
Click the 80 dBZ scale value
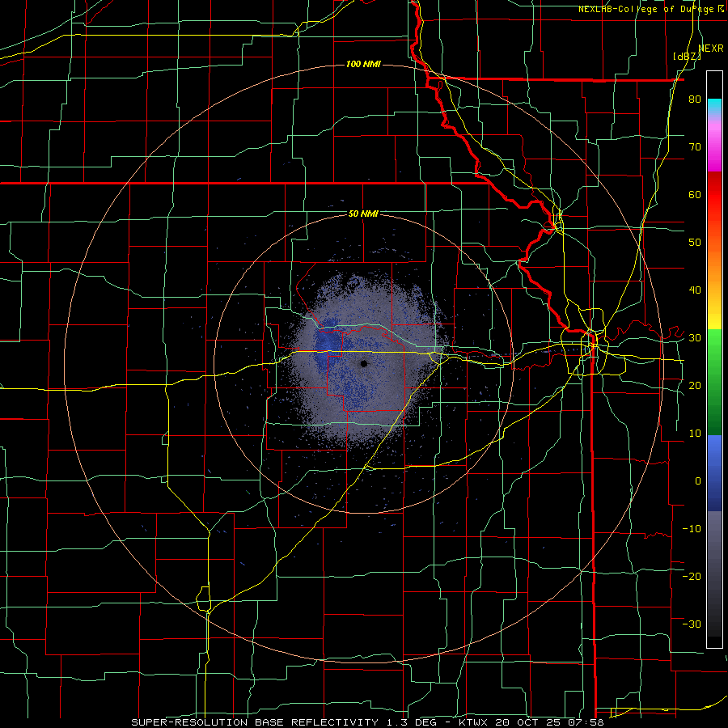point(695,99)
